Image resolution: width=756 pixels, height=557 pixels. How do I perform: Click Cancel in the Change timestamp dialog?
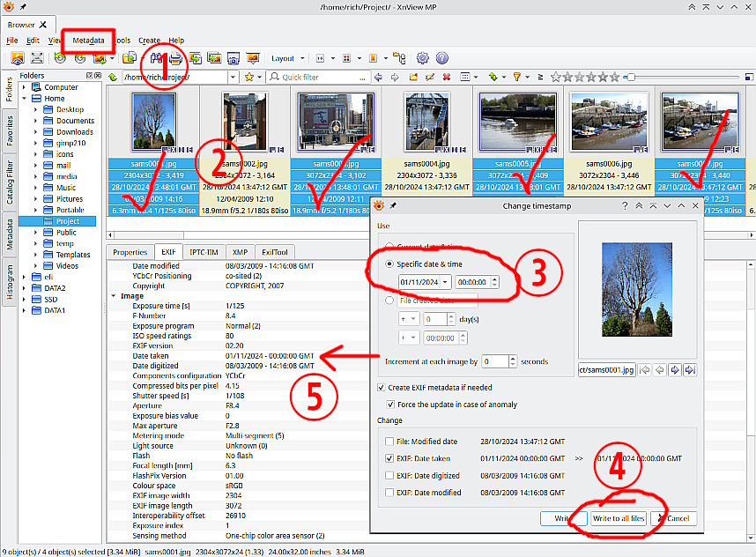[x=674, y=518]
